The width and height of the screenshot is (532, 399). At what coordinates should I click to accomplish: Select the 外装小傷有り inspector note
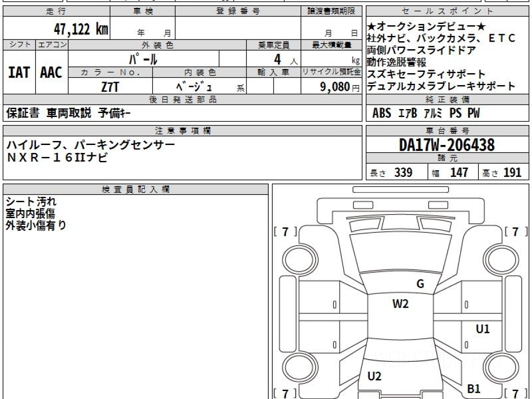pos(36,225)
